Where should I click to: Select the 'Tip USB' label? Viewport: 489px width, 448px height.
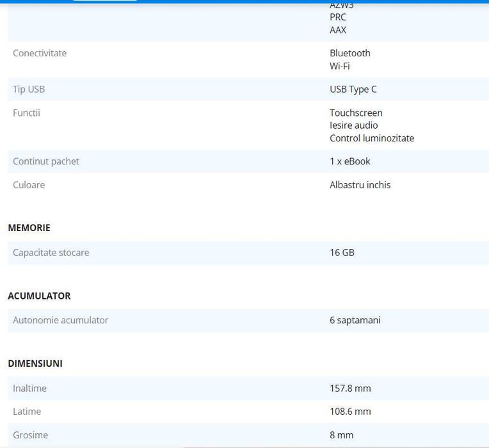[x=29, y=90]
